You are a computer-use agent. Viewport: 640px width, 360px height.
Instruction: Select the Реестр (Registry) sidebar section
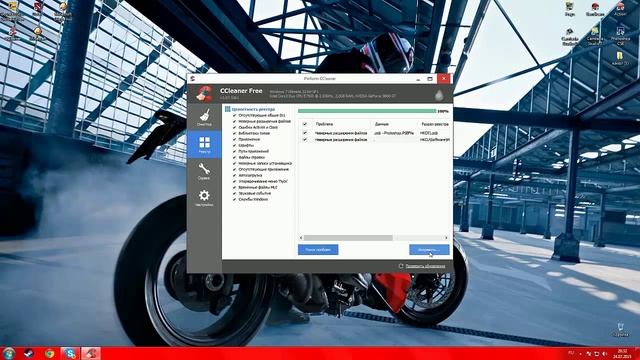(204, 144)
